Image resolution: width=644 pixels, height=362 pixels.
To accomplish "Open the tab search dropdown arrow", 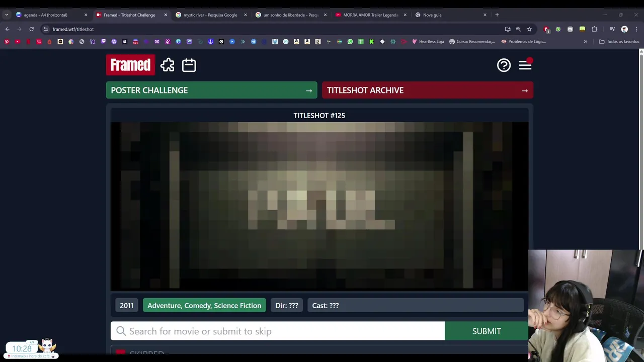I will [x=6, y=15].
